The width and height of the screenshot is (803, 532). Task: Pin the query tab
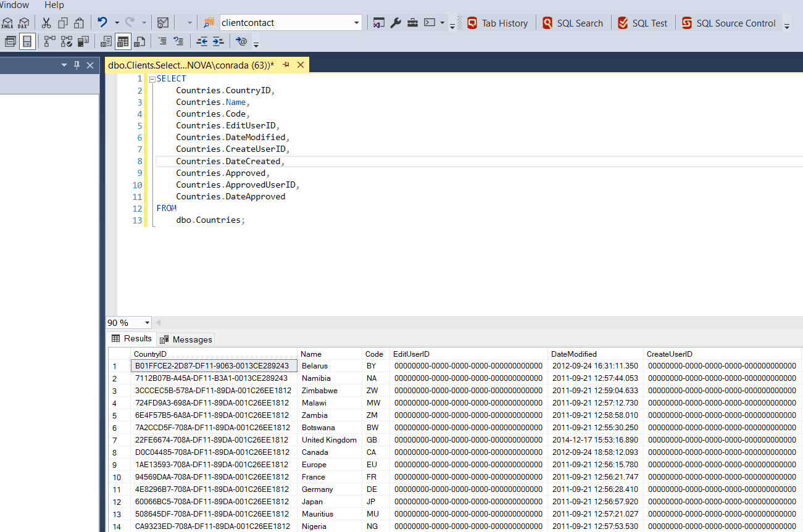click(x=286, y=65)
